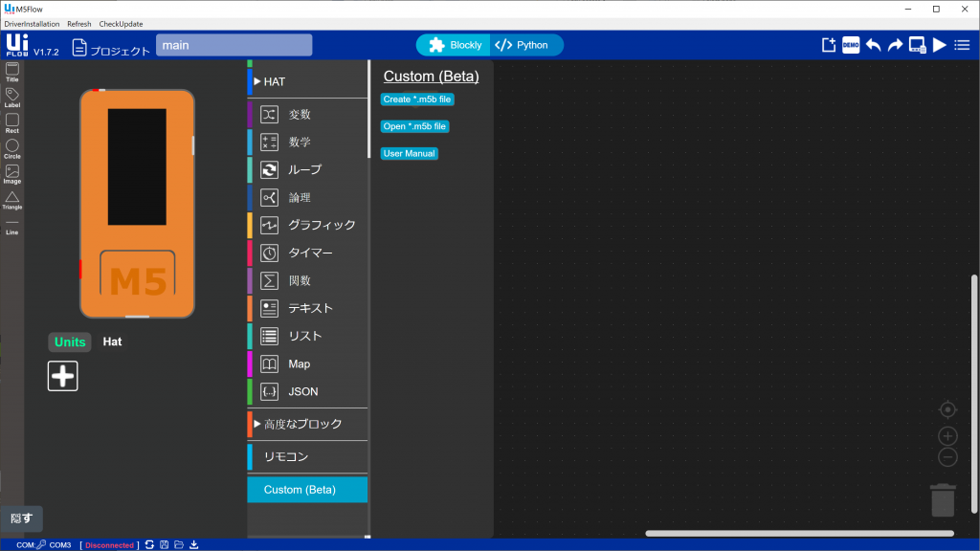Click the Hat tab to switch from Units
Image resolution: width=980 pixels, height=551 pixels.
[x=112, y=342]
